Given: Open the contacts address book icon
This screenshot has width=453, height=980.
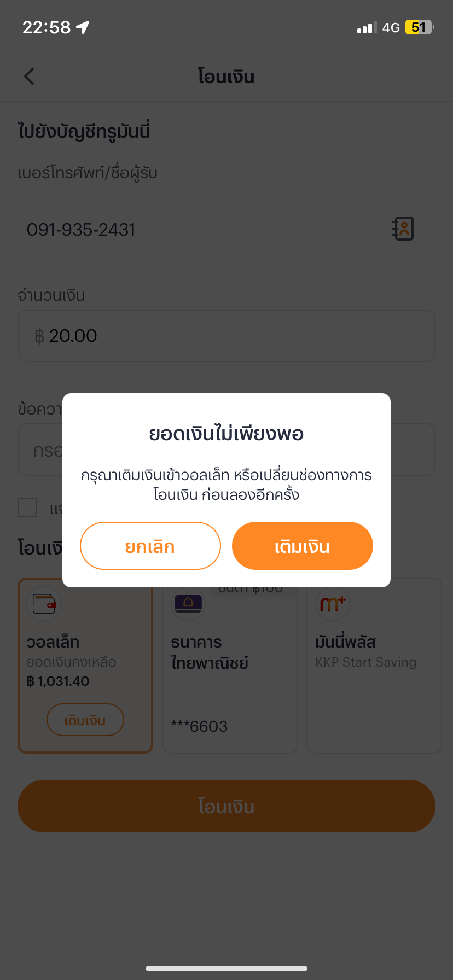Looking at the screenshot, I should tap(403, 229).
